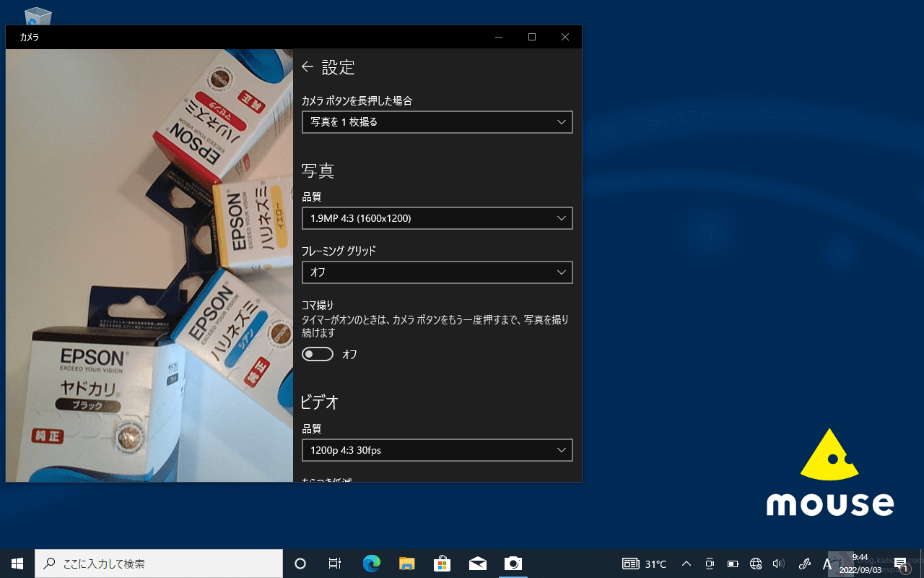
Task: Open the Recycle Bin on the desktop
Action: pos(36,13)
